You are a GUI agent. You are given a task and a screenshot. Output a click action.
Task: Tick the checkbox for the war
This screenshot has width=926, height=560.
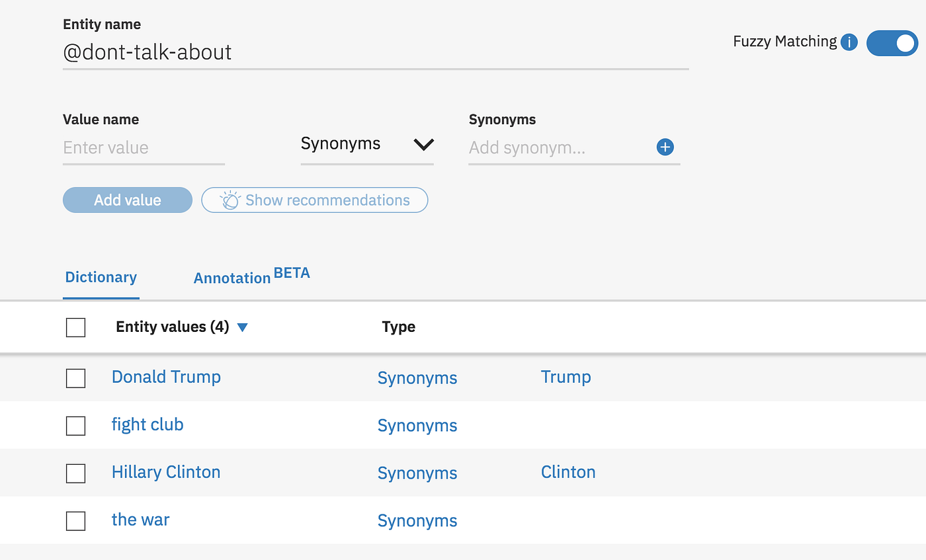click(76, 521)
